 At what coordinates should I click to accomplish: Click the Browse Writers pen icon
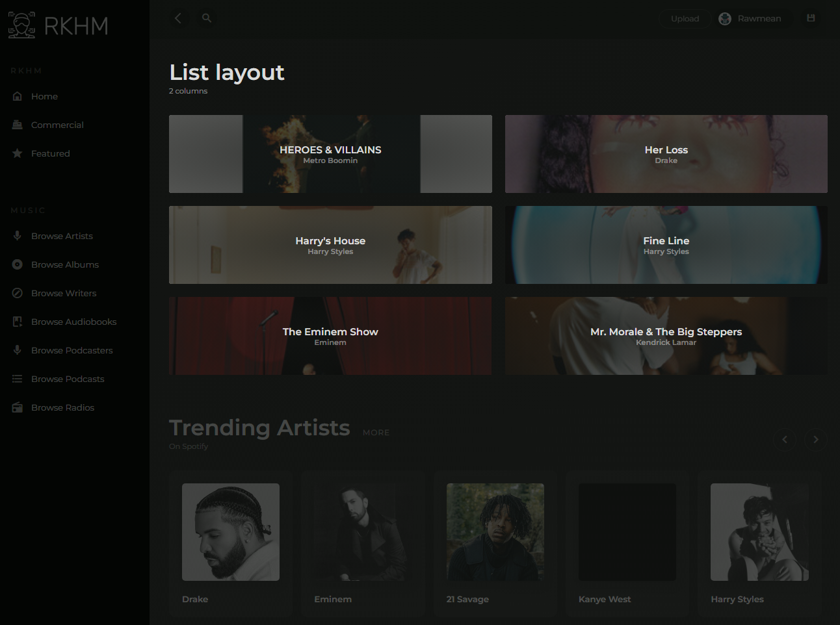pos(18,293)
